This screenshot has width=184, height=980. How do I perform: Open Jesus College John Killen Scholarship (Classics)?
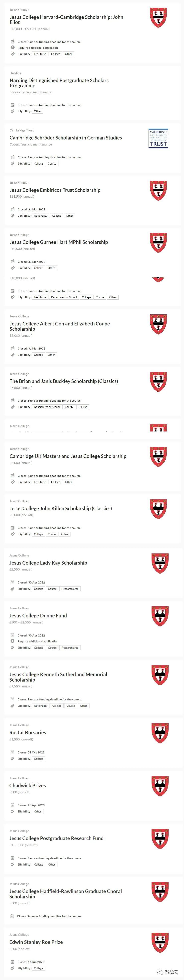(61, 508)
